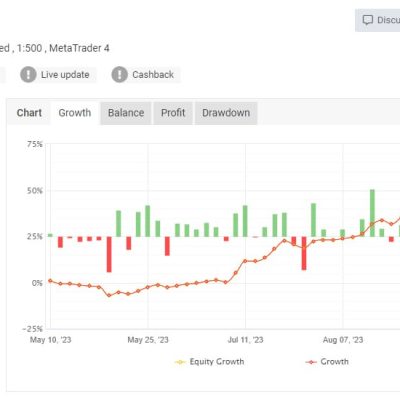Click the Discuss speech bubble icon

pyautogui.click(x=367, y=20)
